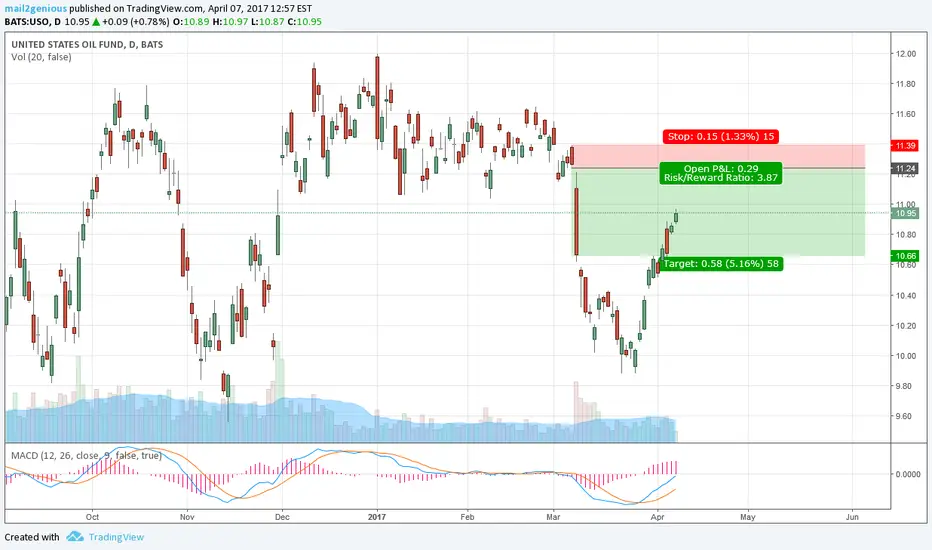
Task: Click the 11.24 entry price tag
Action: (x=905, y=169)
